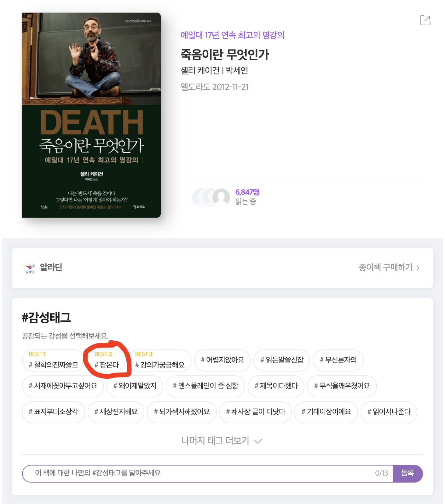Click the 읽는 중 label
This screenshot has height=504, width=445.
[246, 202]
